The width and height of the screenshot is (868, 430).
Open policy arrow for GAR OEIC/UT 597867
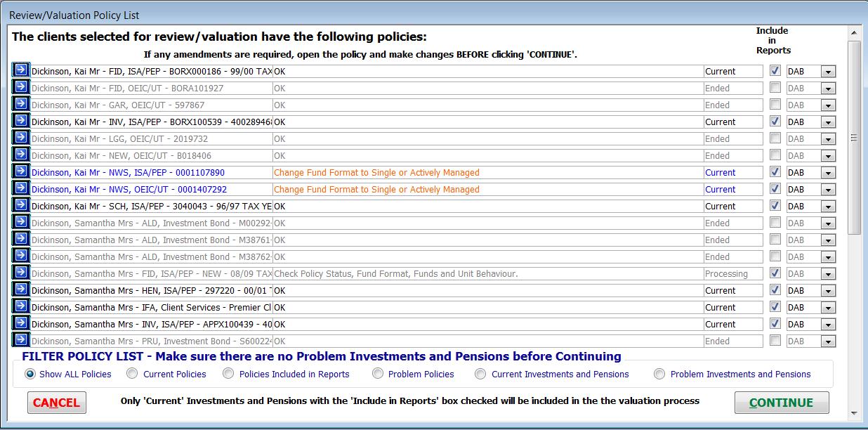pyautogui.click(x=21, y=103)
